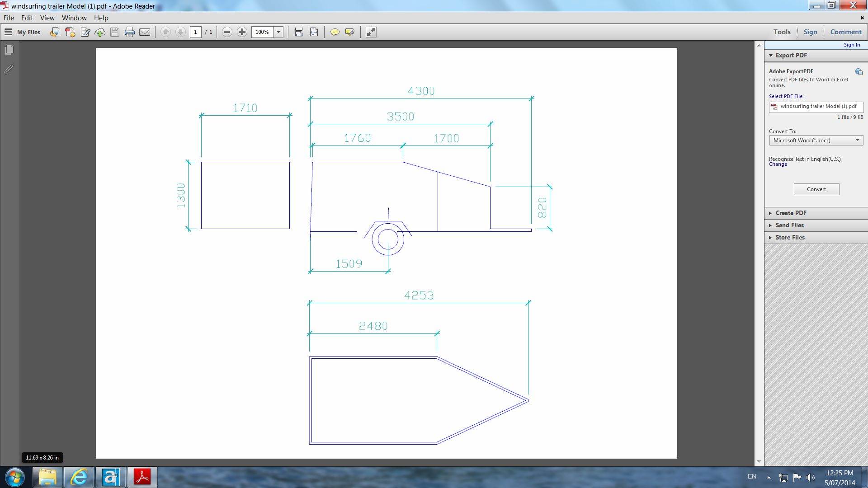The image size is (868, 488).
Task: Click the Print file icon
Action: (130, 32)
